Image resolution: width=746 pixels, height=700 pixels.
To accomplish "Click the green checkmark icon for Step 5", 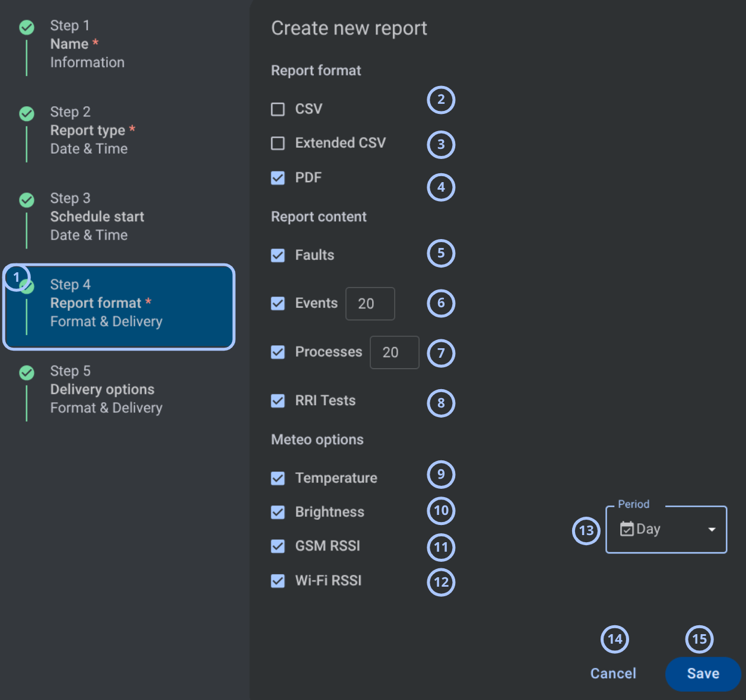I will coord(27,373).
